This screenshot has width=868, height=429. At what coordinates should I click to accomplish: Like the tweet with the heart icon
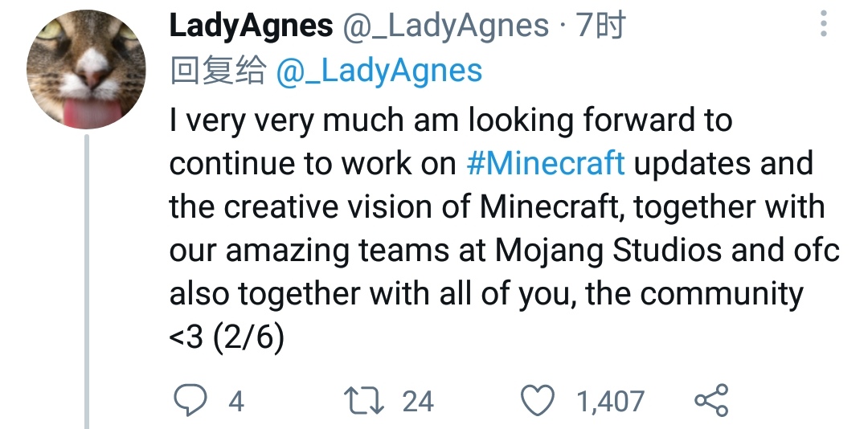point(538,400)
